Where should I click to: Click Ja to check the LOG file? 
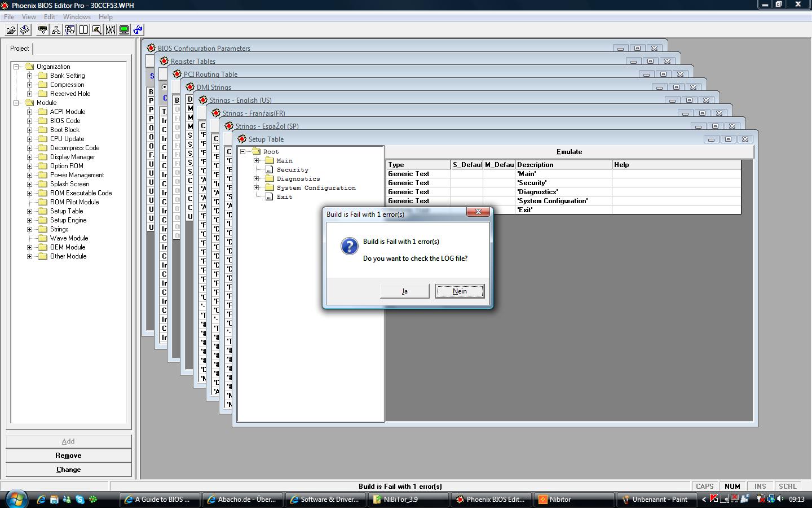(404, 291)
